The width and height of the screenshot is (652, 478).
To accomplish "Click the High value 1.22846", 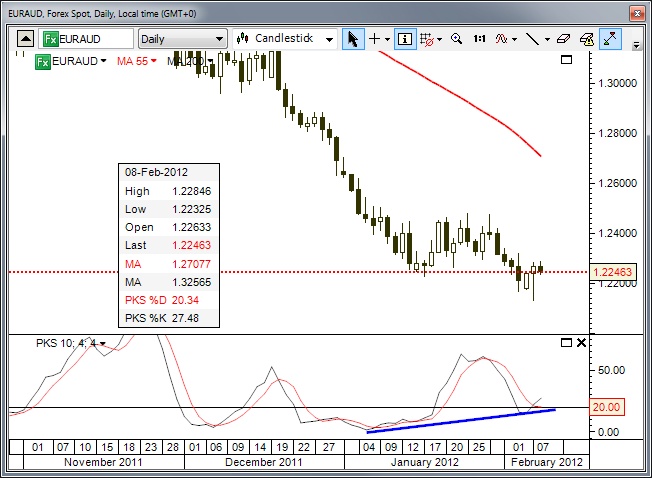I will point(192,191).
